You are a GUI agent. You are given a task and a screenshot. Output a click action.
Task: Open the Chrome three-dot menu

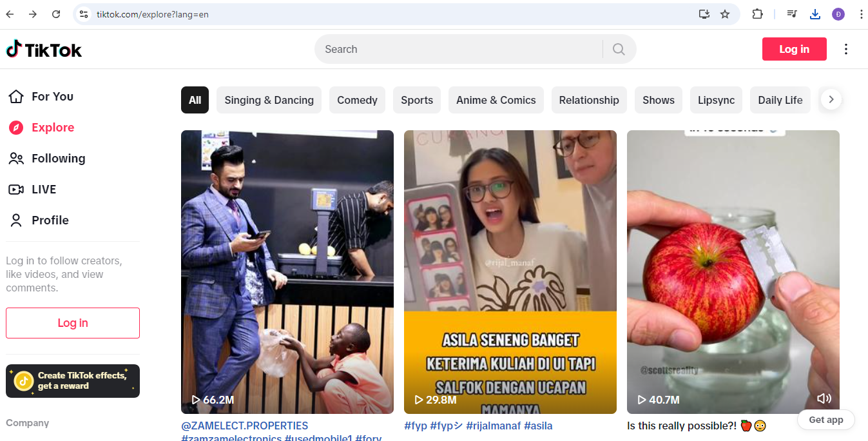(x=861, y=14)
